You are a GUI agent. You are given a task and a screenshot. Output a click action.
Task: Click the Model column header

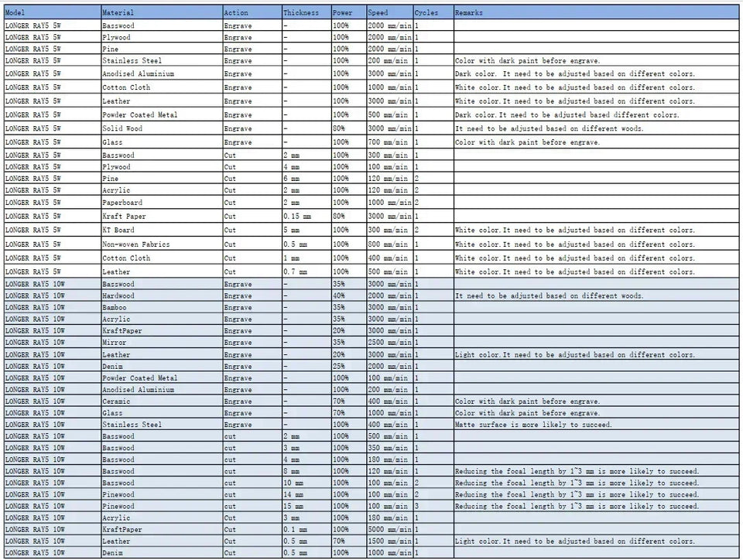pos(53,13)
